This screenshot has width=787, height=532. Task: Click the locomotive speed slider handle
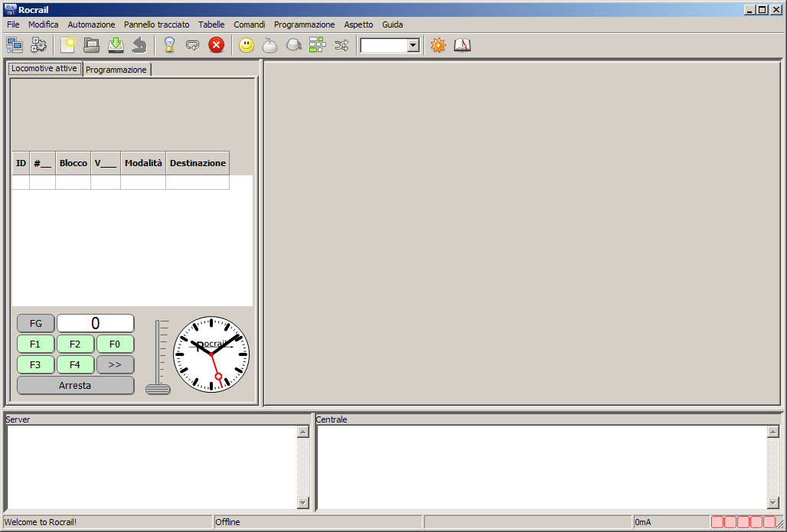[158, 389]
